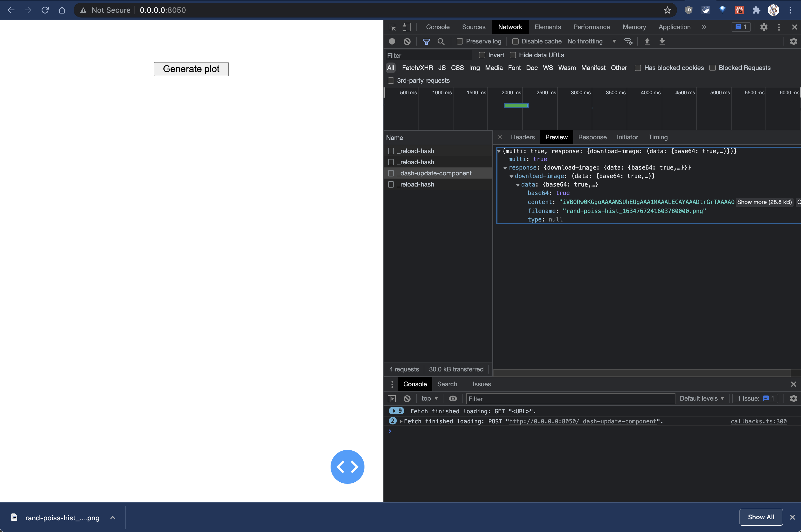
Task: Collapse the response object triangle
Action: point(505,168)
